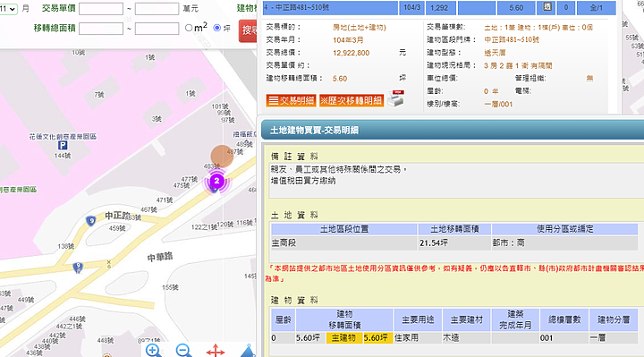Click the 5.60 area cell in result row
Screen dimensions: 644x357
click(x=516, y=7)
